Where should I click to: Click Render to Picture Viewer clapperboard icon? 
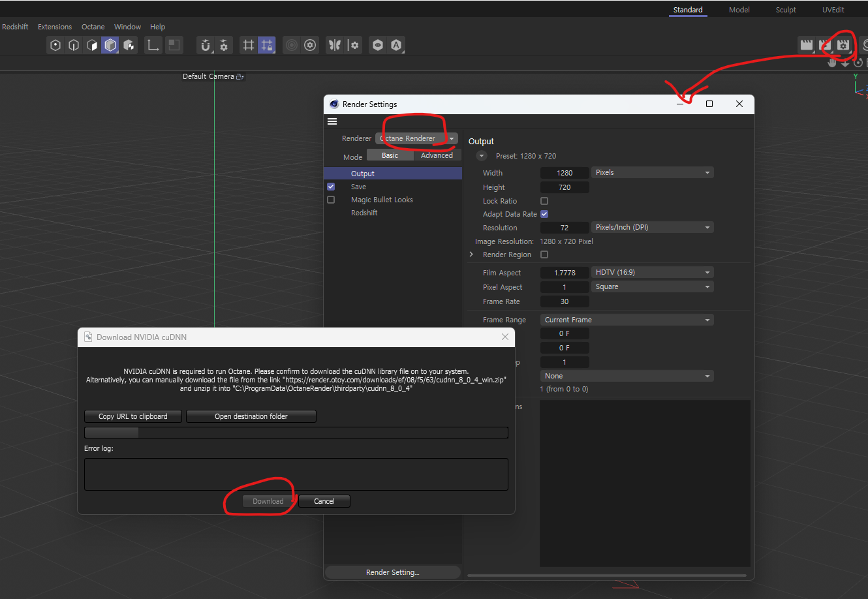click(x=825, y=45)
